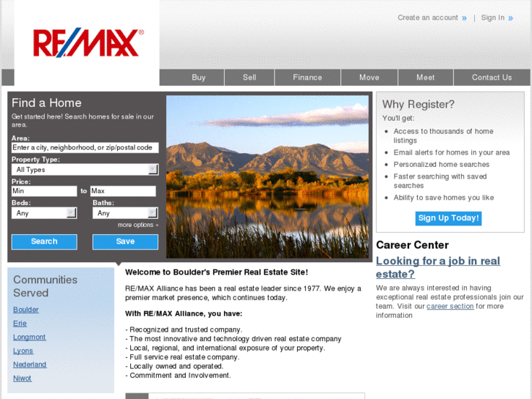Follow the career section link
Screen dimensions: 532x399
click(x=450, y=306)
